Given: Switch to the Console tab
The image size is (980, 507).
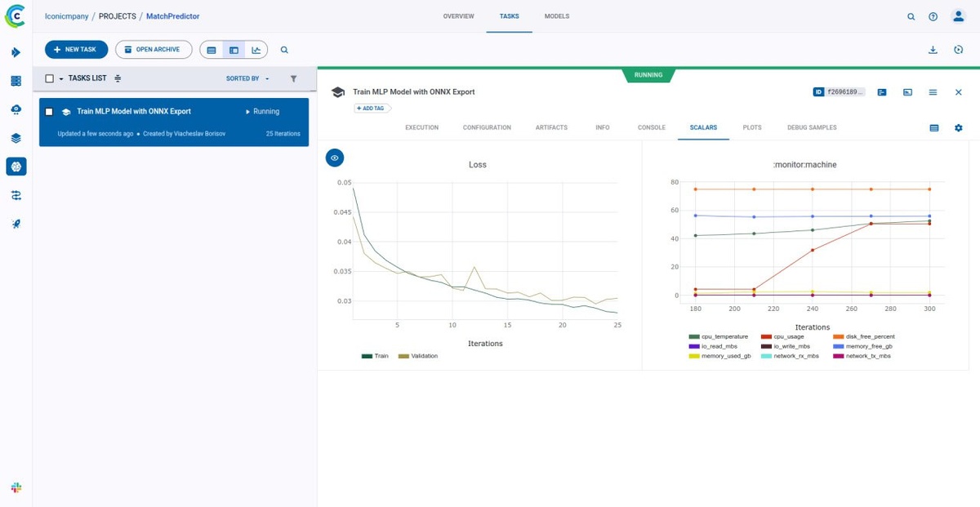Looking at the screenshot, I should pyautogui.click(x=652, y=127).
